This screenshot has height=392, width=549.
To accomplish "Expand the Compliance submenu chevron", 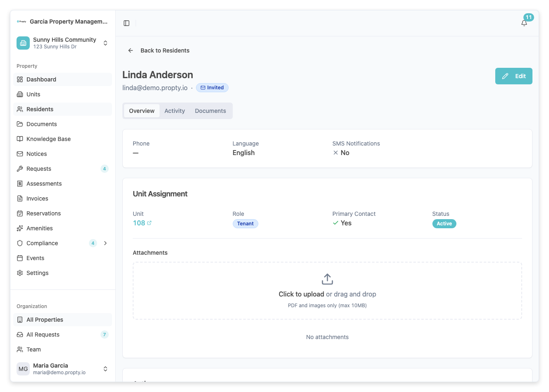I will [x=105, y=243].
